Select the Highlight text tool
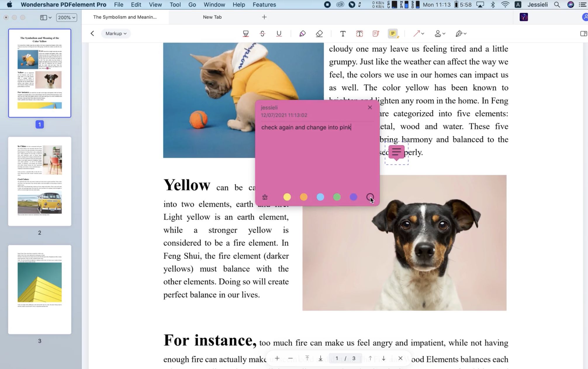This screenshot has width=588, height=369. pos(246,34)
